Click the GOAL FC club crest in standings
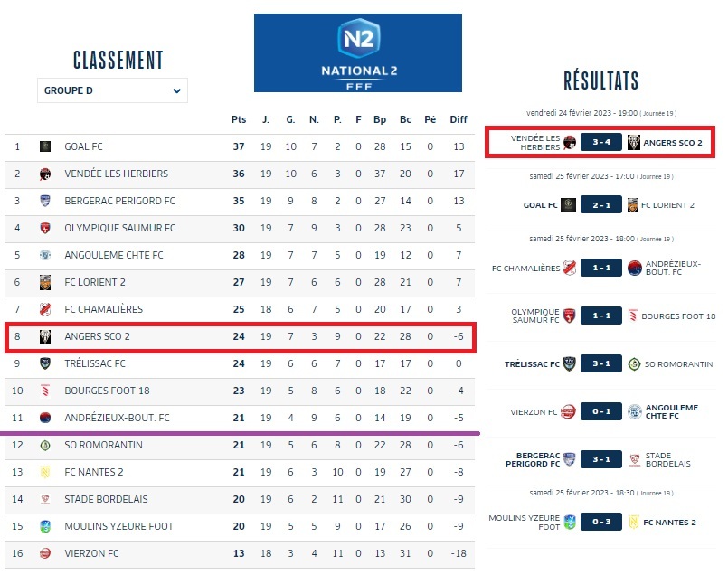The image size is (728, 575). coord(45,146)
